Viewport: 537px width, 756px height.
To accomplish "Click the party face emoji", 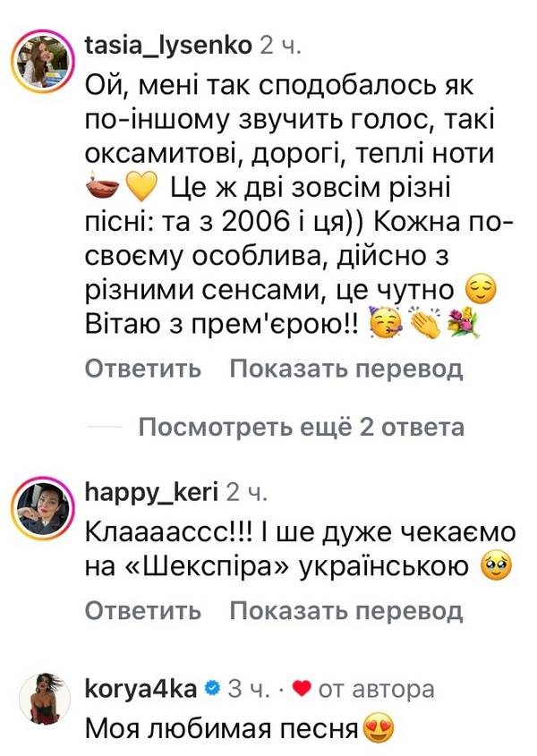I will [388, 324].
